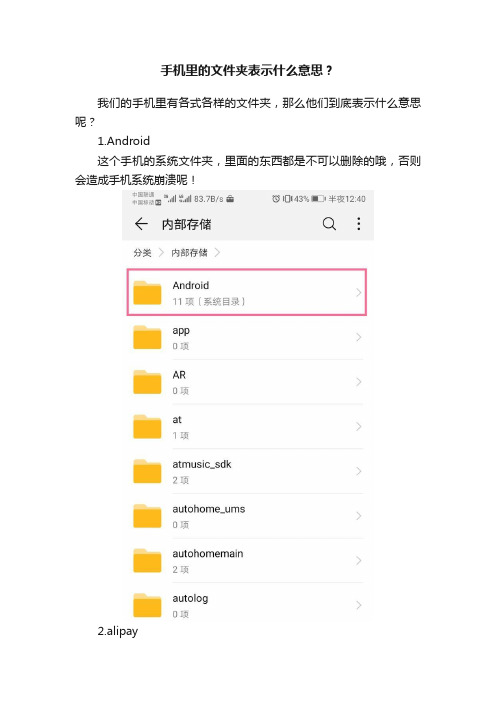Tap the battery status icon

[x=318, y=199]
